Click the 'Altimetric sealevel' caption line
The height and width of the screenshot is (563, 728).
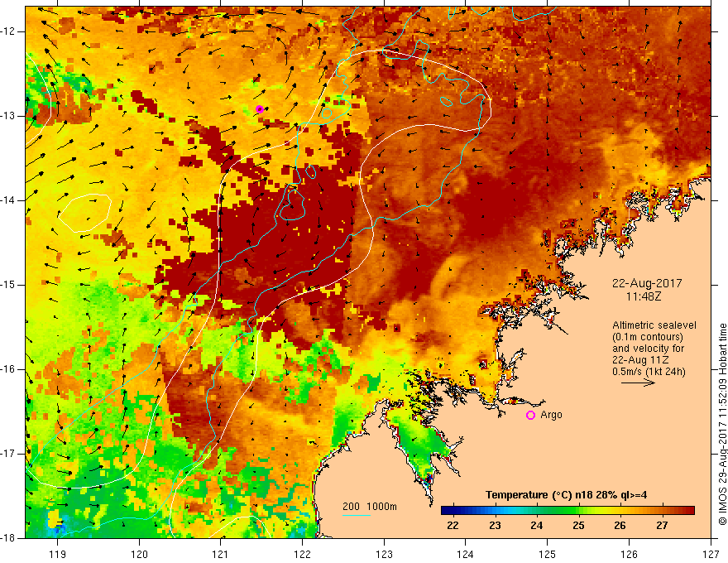coord(654,325)
